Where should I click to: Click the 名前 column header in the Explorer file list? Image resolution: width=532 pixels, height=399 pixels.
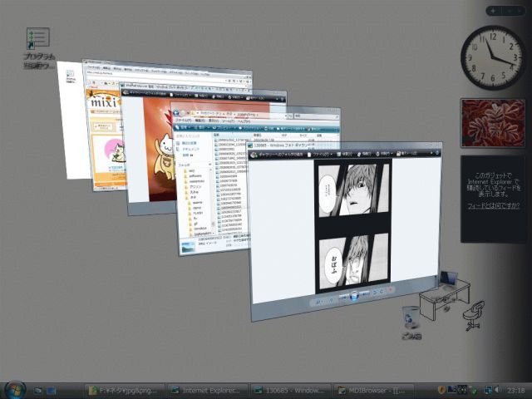(x=217, y=135)
